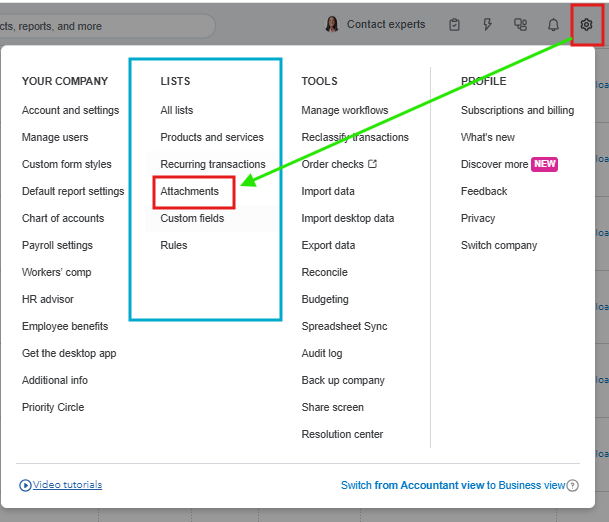Open the clipboard tasks icon
This screenshot has height=522, width=609.
pyautogui.click(x=454, y=24)
